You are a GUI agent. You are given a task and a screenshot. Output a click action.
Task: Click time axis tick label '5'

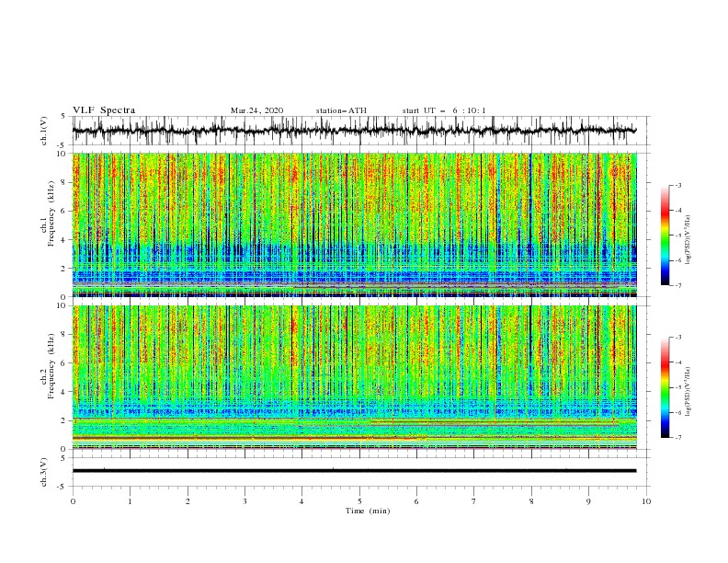coord(359,501)
